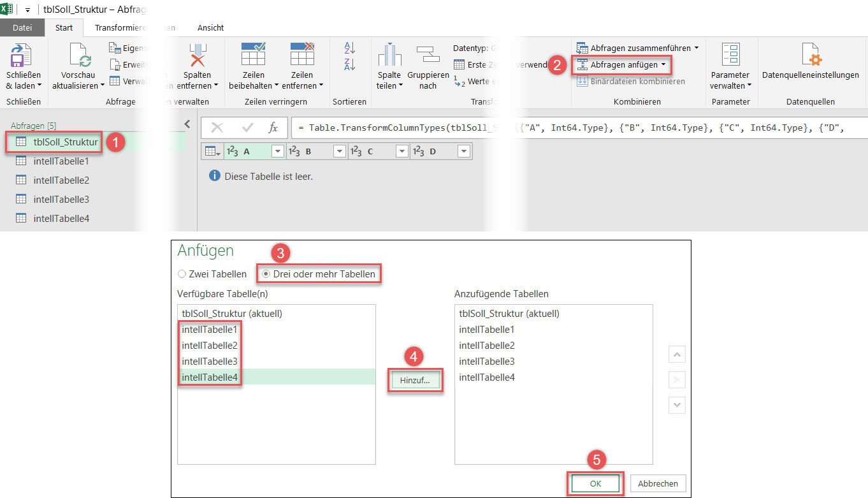Click the Zeilen beibehalten icon

click(x=253, y=55)
